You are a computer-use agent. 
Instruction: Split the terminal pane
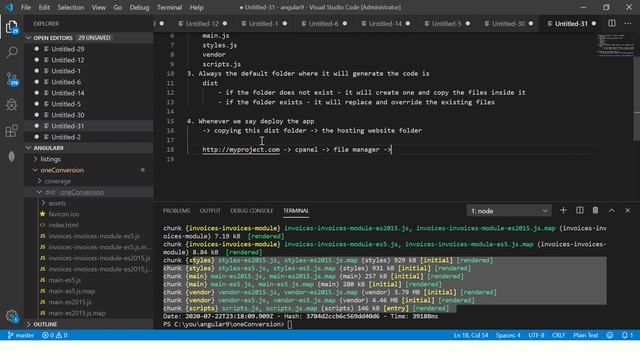point(580,211)
